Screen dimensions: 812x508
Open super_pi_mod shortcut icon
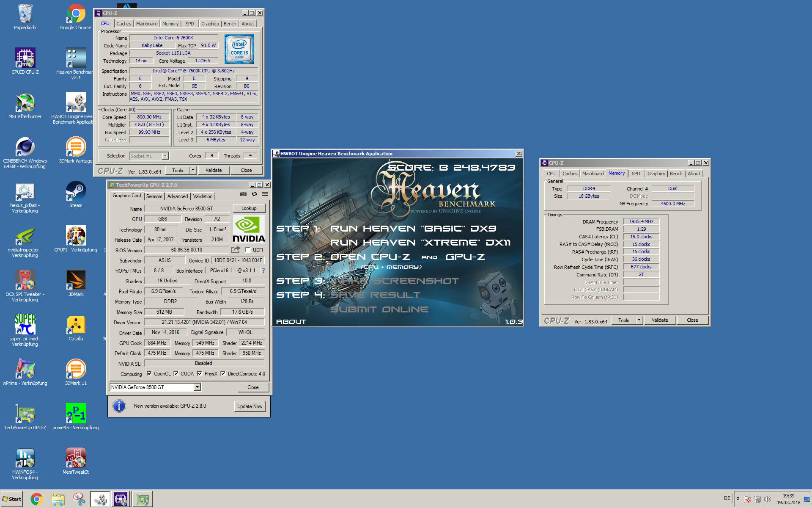point(25,325)
